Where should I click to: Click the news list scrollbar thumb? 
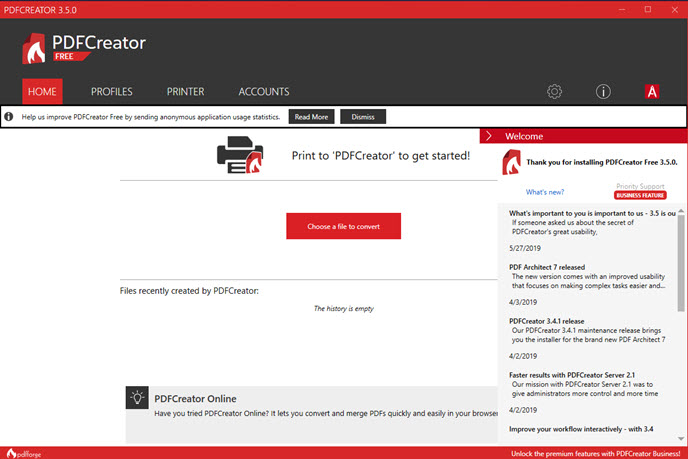681,263
